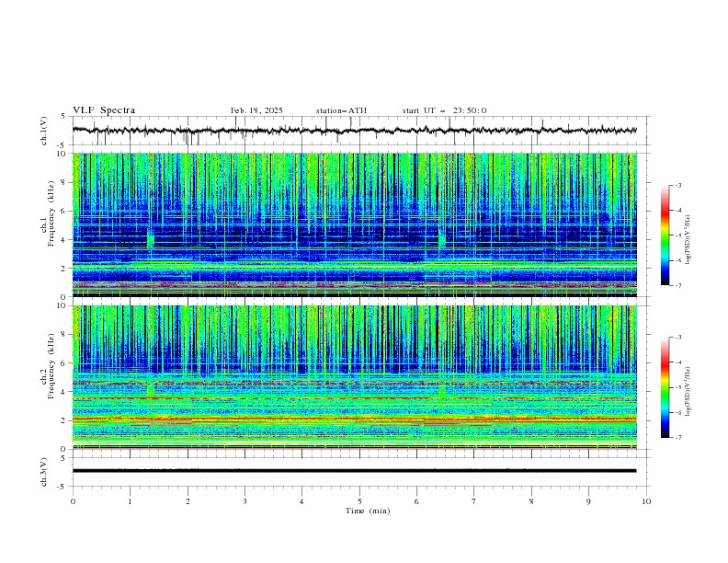Click the 'ch.3(V)' axis label

point(44,472)
